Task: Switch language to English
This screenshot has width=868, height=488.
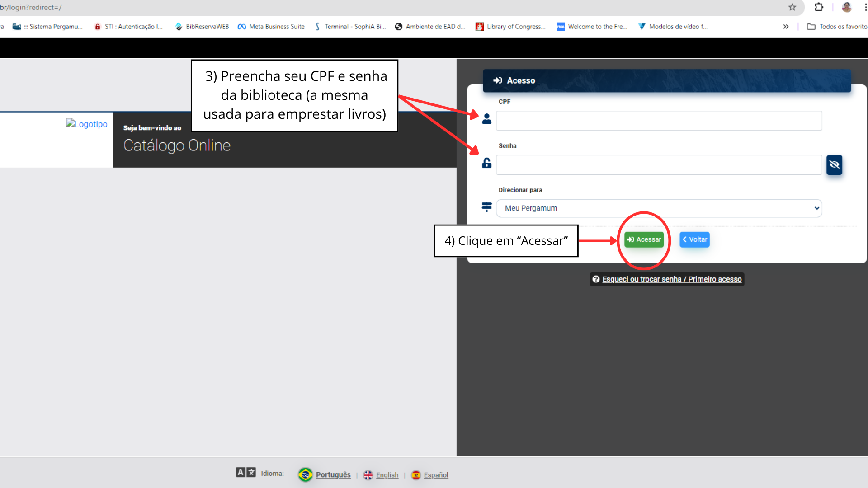Action: click(x=387, y=475)
